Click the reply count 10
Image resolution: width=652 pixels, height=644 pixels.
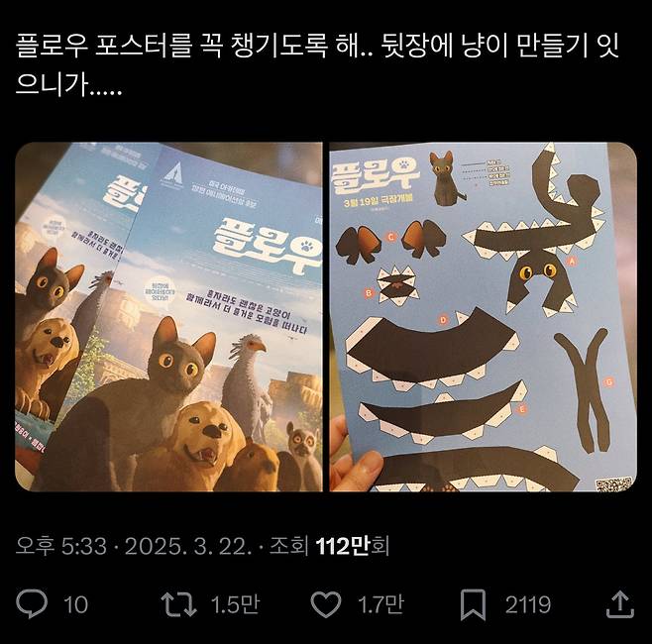(x=75, y=604)
